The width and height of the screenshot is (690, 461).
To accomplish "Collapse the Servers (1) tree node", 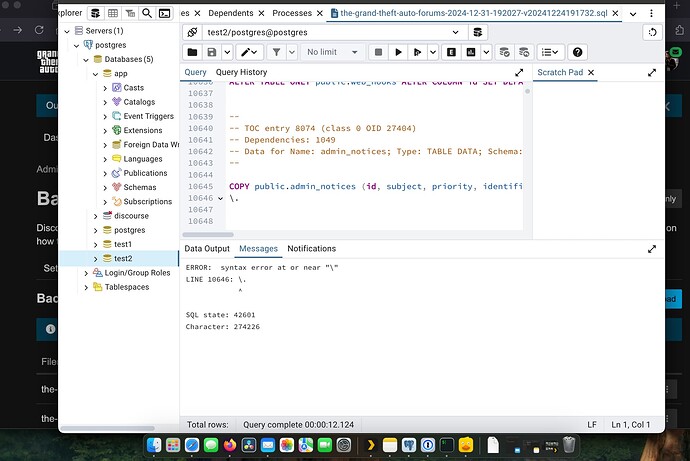I will (x=67, y=31).
